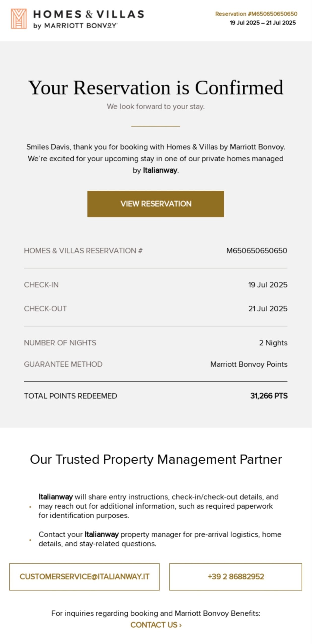The image size is (312, 644).
Task: Click the second bullet about pre-arrival logistics
Action: 160,539
